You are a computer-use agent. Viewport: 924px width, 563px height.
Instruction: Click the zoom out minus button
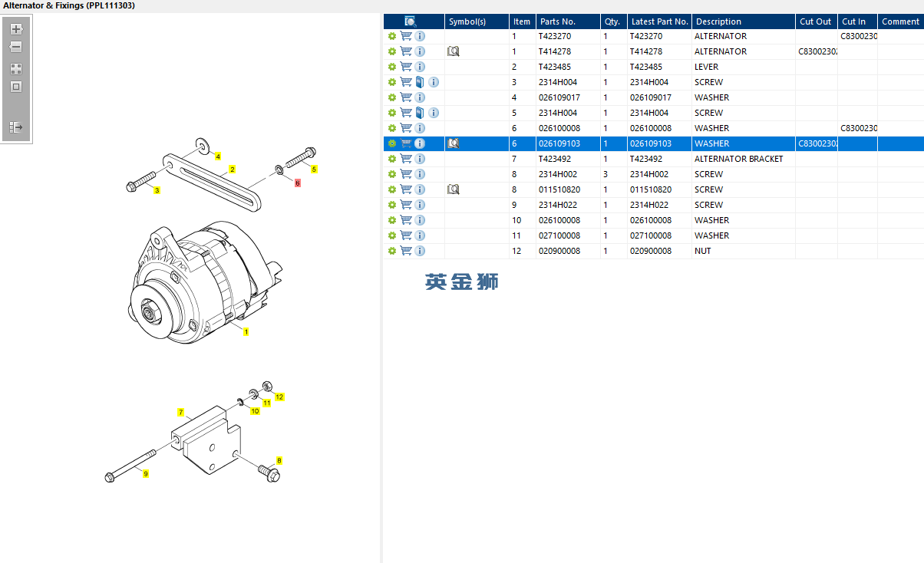pyautogui.click(x=16, y=47)
